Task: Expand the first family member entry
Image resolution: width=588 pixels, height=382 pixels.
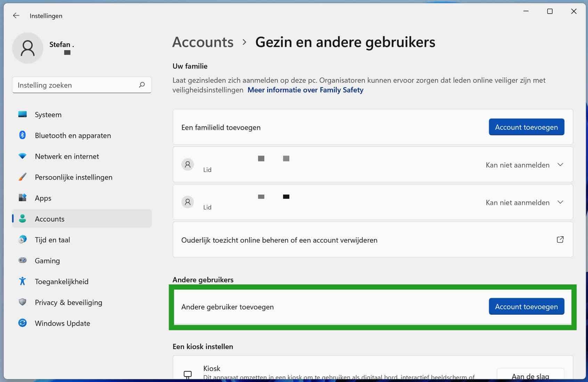Action: [560, 165]
